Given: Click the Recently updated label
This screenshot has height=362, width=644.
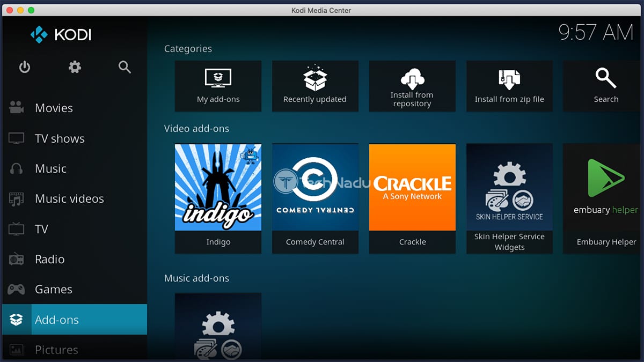Looking at the screenshot, I should [315, 99].
